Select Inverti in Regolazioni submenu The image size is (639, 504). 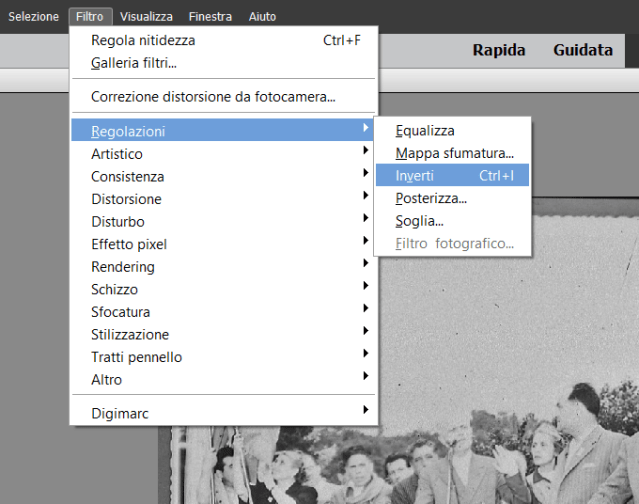click(x=414, y=176)
